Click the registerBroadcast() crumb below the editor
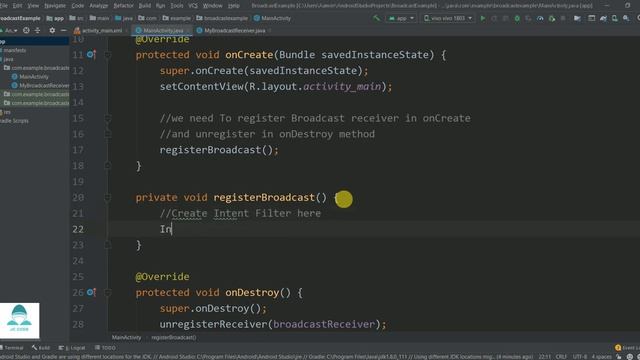The width and height of the screenshot is (640, 360). click(x=174, y=338)
